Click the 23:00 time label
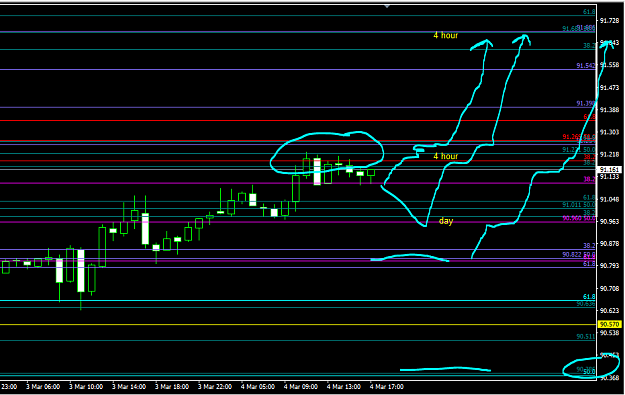Viewport: 625px width, 395px height. (x=9, y=387)
